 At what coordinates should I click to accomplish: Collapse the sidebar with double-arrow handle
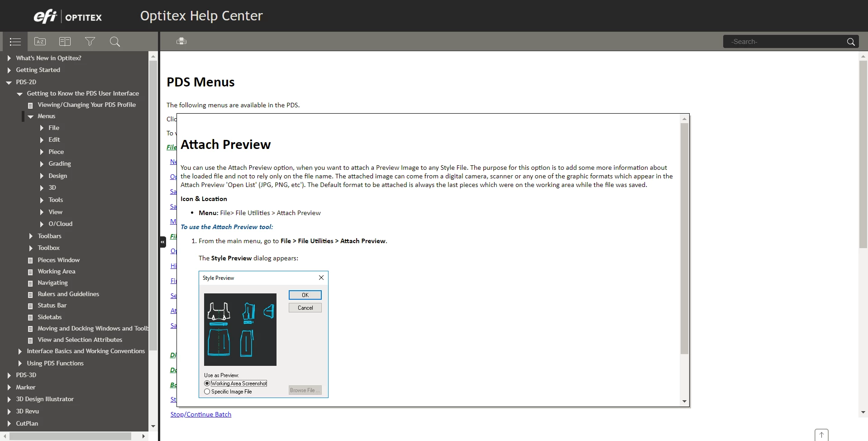[162, 242]
